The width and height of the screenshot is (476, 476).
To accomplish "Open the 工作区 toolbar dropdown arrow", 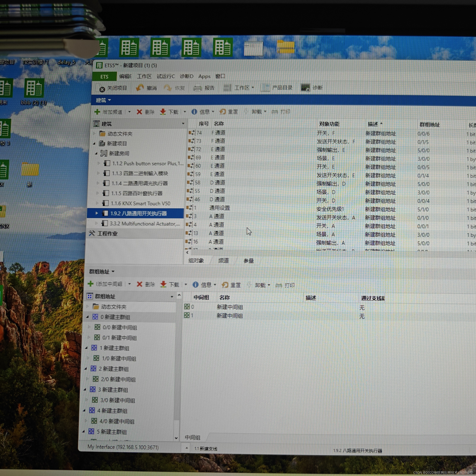I will (x=253, y=88).
